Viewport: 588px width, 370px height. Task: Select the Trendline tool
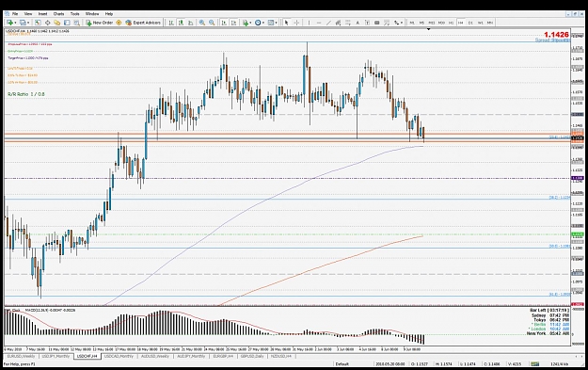click(328, 23)
